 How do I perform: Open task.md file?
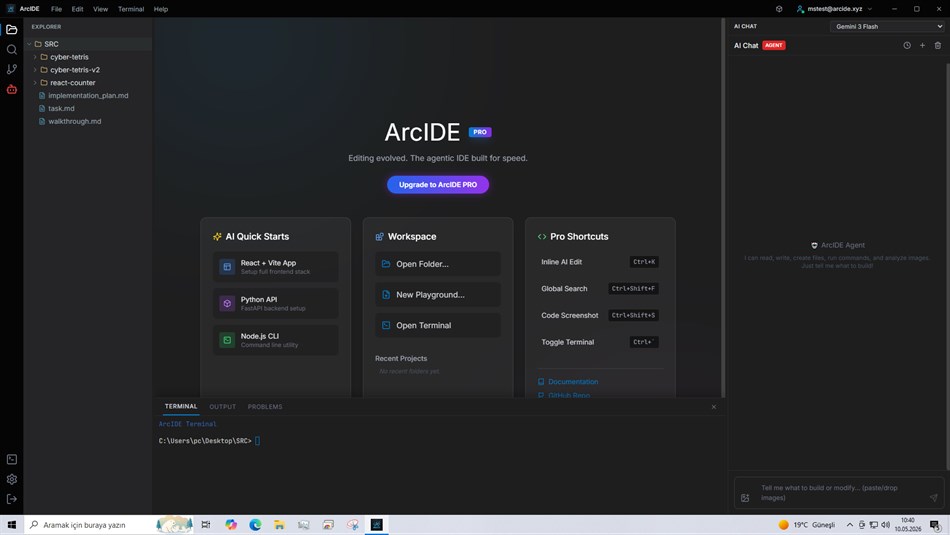pos(88,108)
